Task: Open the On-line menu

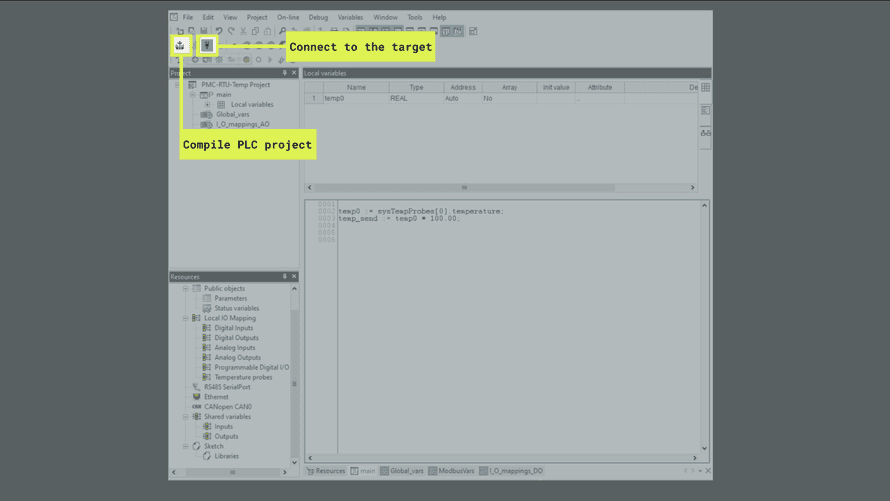Action: [288, 17]
